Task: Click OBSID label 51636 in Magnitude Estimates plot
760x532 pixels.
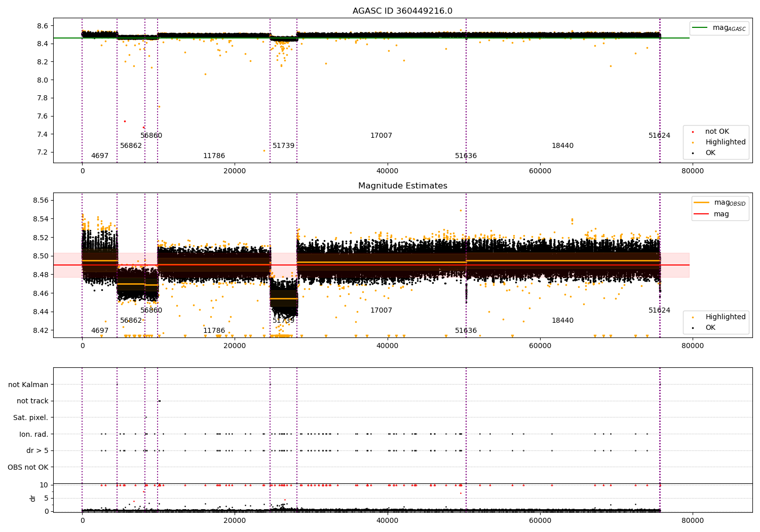Action: (466, 331)
